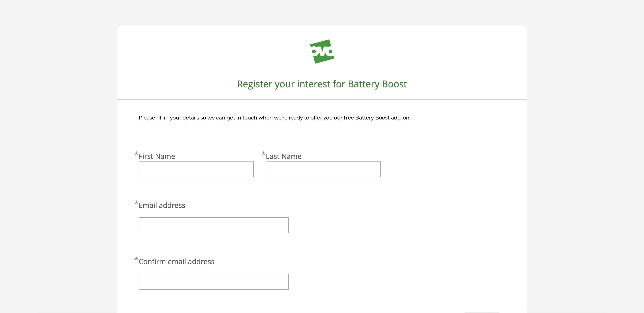The width and height of the screenshot is (644, 313).
Task: Click the First Name label text
Action: click(x=157, y=156)
